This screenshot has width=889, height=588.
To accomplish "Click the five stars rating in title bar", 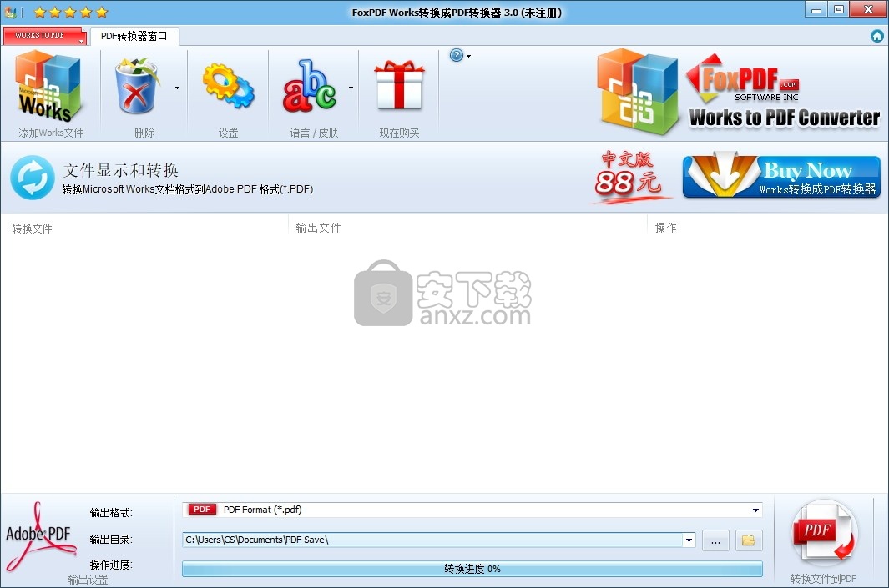I will [70, 12].
